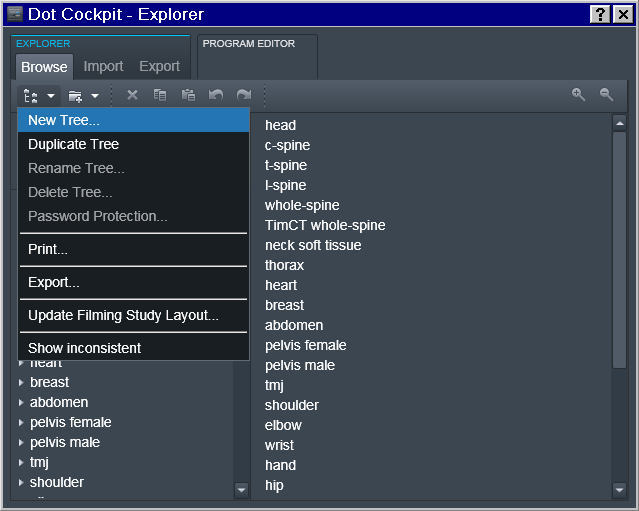Viewport: 639px width, 511px height.
Task: Select elbow in the right list
Action: click(283, 425)
